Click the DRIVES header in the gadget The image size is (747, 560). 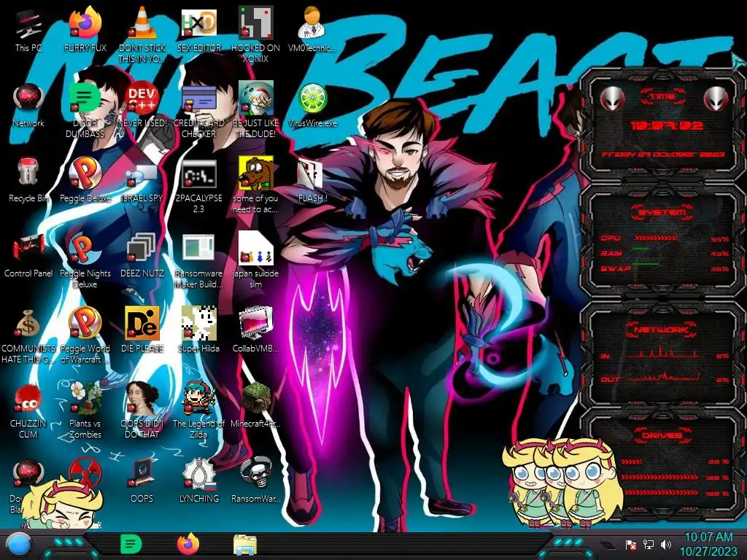point(662,436)
